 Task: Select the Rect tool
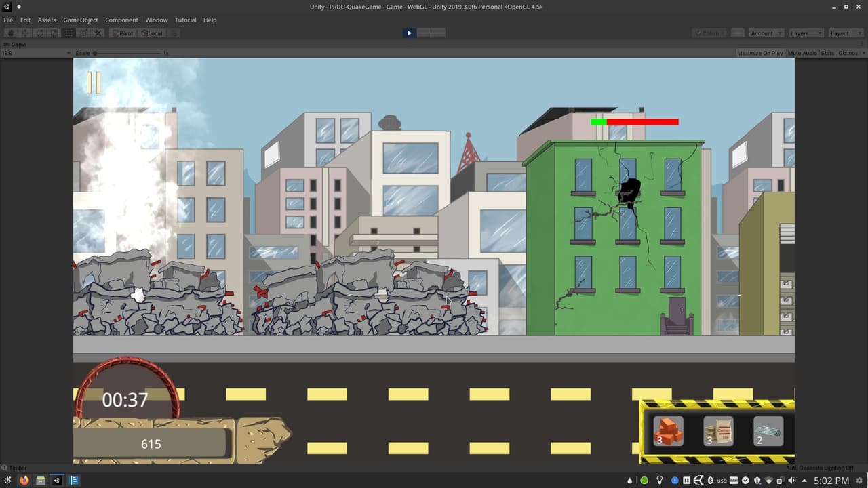68,33
